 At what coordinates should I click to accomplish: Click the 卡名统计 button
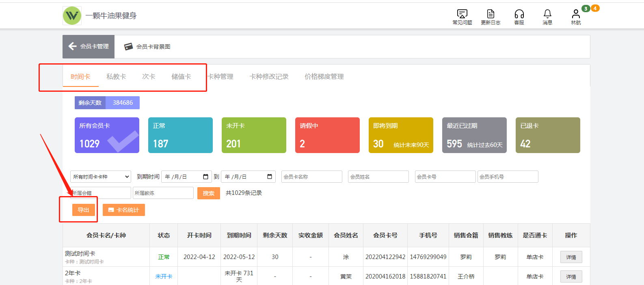(124, 210)
